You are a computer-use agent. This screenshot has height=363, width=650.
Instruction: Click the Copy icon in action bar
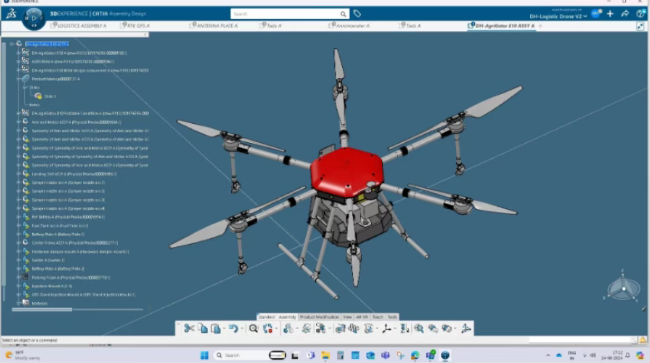pyautogui.click(x=202, y=329)
